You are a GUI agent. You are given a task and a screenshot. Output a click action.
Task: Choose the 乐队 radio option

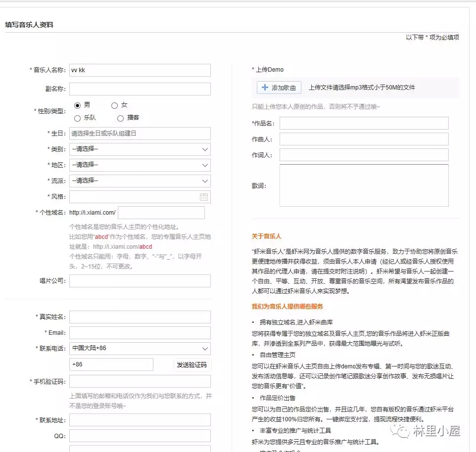click(77, 118)
